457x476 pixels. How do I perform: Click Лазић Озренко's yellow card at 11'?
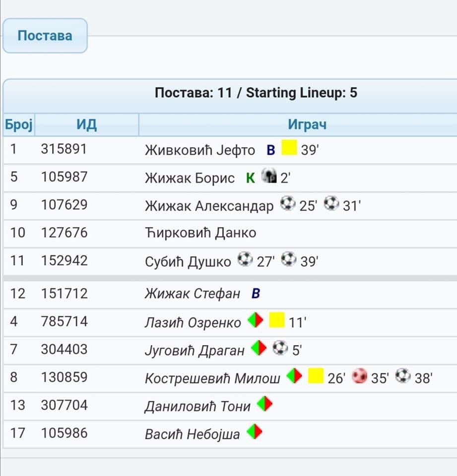point(277,320)
